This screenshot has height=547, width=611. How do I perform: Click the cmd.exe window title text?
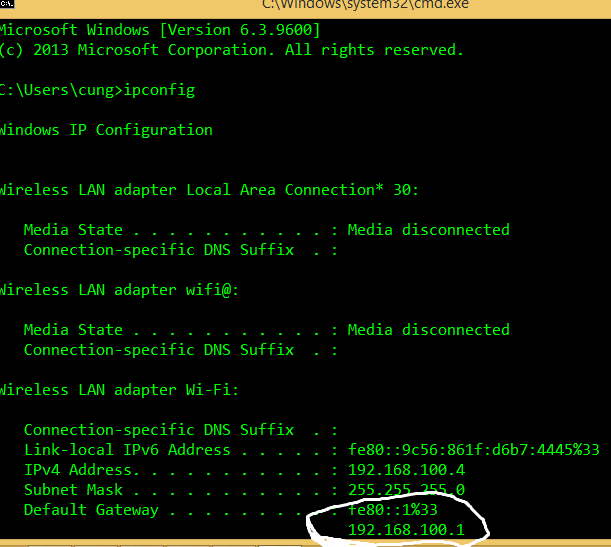[x=365, y=5]
